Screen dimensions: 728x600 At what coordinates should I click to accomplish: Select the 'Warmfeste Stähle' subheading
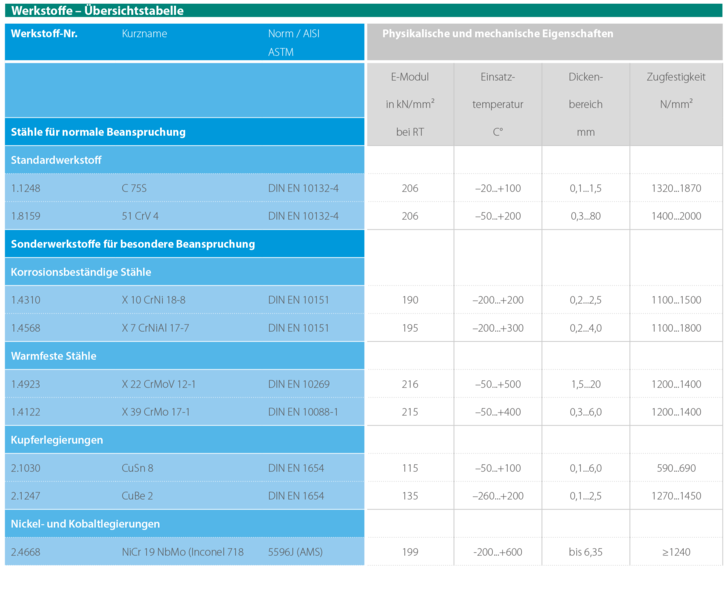pyautogui.click(x=53, y=356)
